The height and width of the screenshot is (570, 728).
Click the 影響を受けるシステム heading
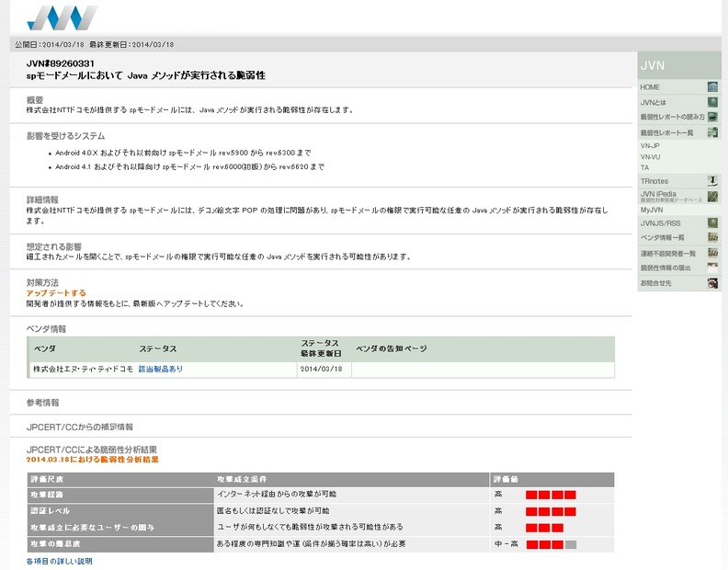[x=65, y=136]
